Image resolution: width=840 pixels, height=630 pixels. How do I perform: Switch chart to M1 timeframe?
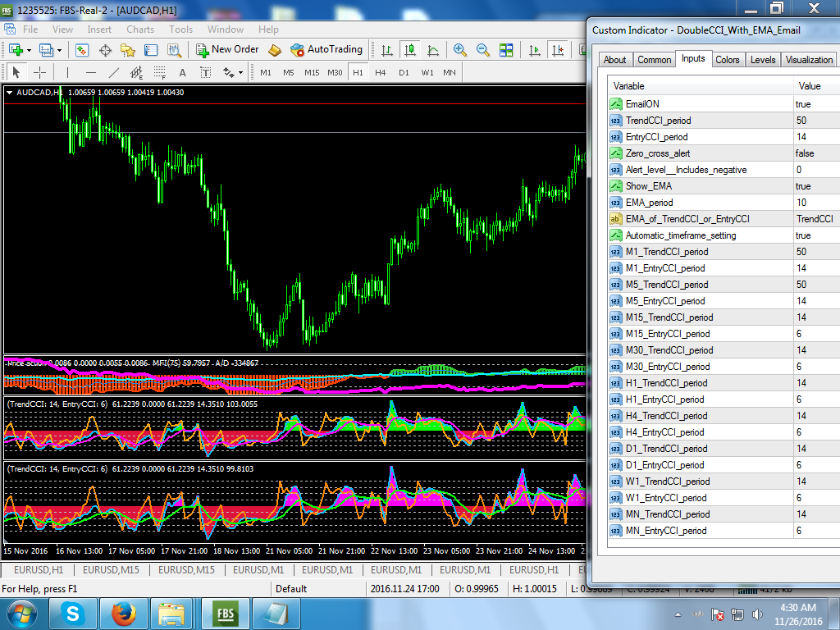[x=266, y=72]
